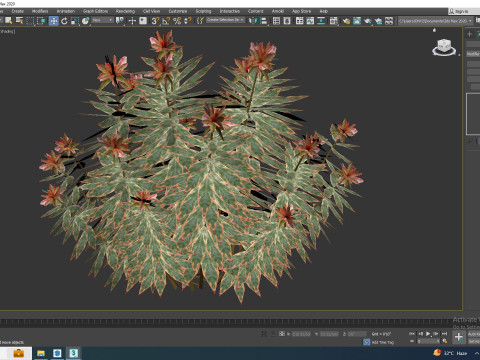Step to next frame
This screenshot has width=480, height=360.
(x=436, y=333)
